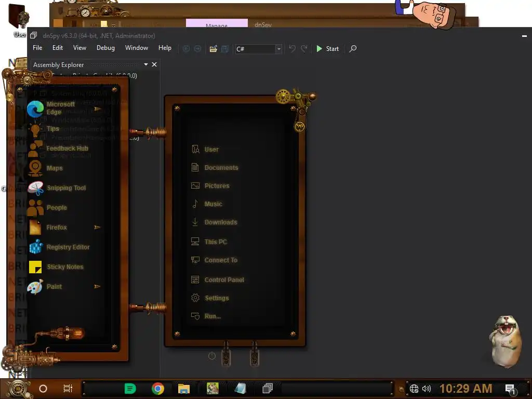This screenshot has width=532, height=399.
Task: Click the 10:29 AM clock
Action: click(466, 389)
